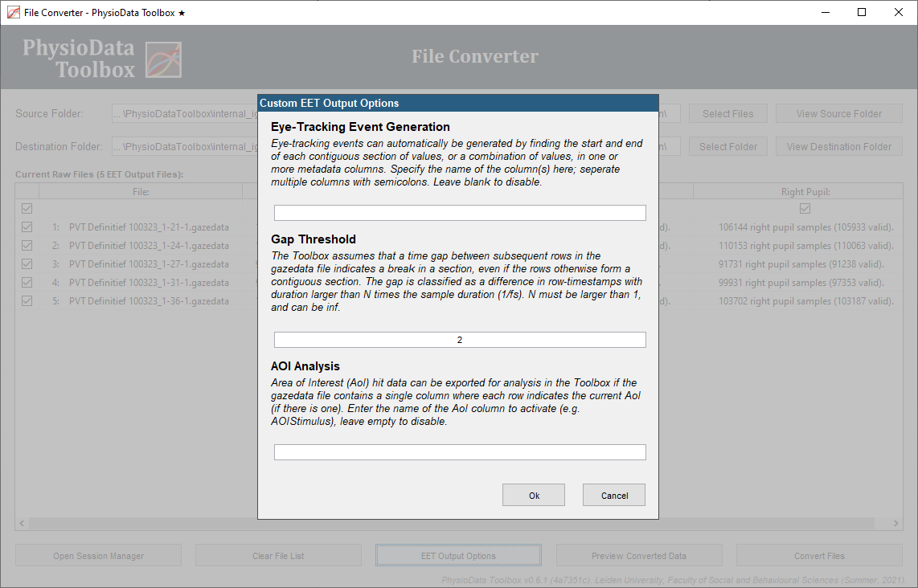
Task: Cancel the Custom EET Output Options dialog
Action: point(614,495)
